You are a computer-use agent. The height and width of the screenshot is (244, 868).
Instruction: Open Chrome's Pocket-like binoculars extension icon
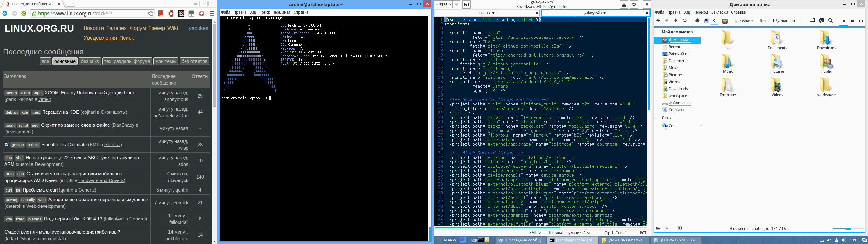click(x=191, y=13)
